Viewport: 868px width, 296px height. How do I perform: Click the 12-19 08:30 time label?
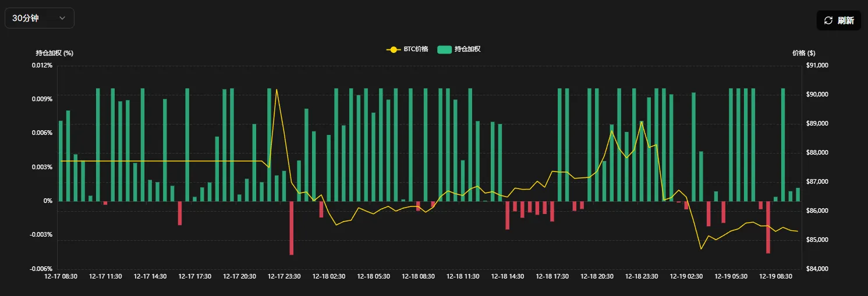(776, 277)
